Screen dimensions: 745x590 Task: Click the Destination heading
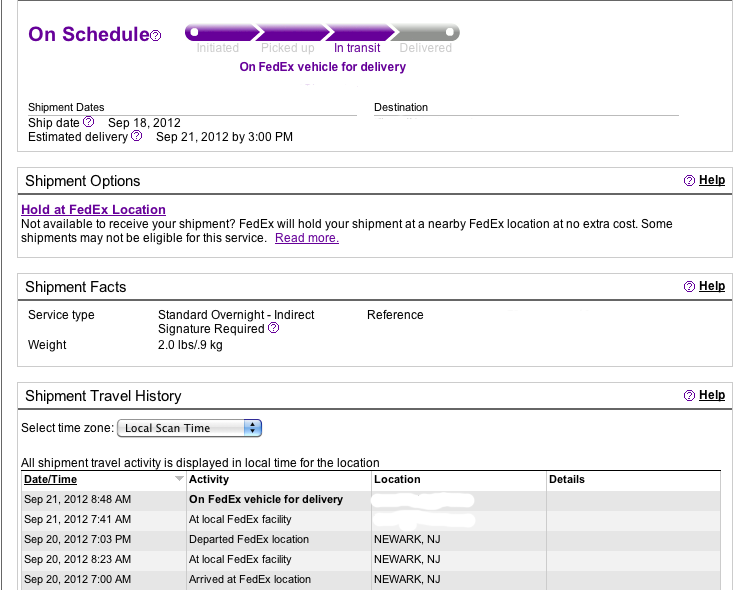click(401, 107)
